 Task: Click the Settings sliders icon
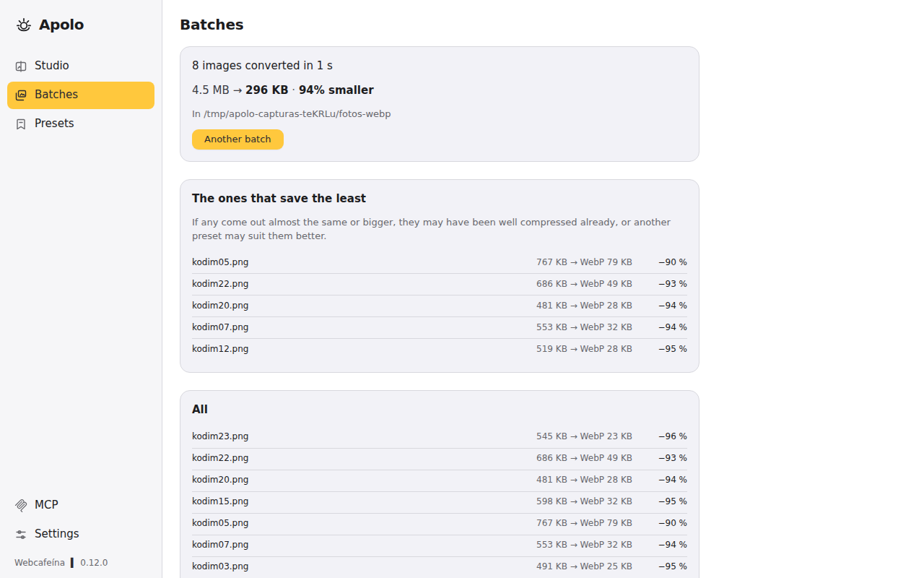(x=21, y=534)
